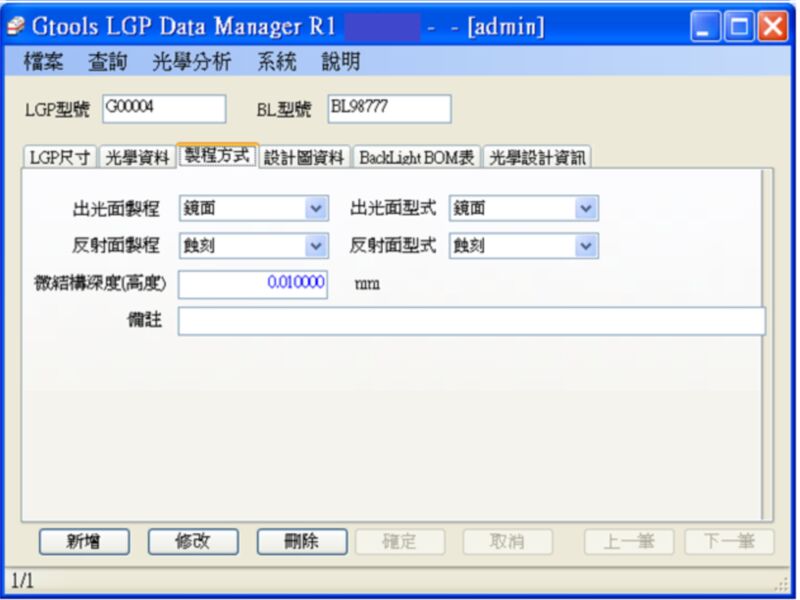The image size is (800, 600).
Task: Open the 光學分析 menu
Action: [190, 62]
